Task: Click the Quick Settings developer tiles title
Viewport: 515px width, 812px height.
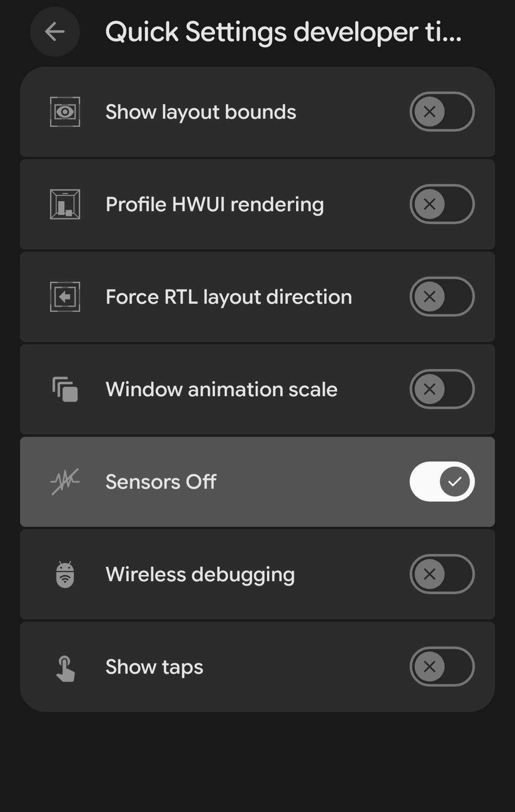Action: pos(283,32)
